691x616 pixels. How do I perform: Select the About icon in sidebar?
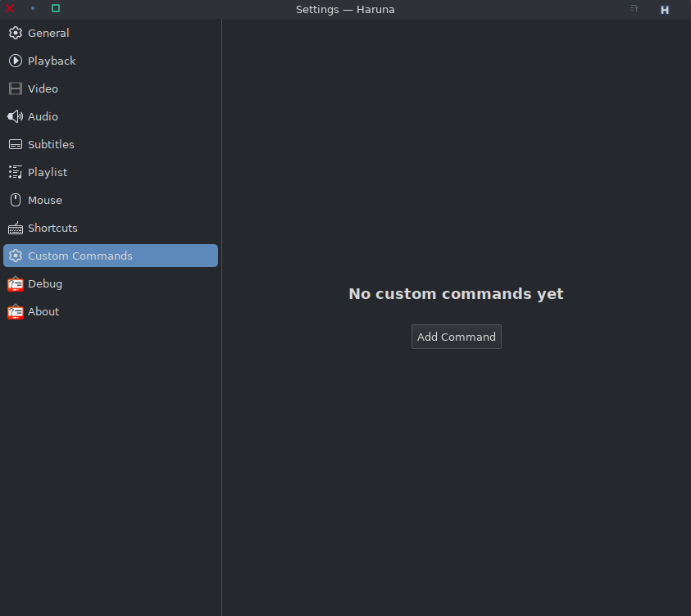pos(15,312)
